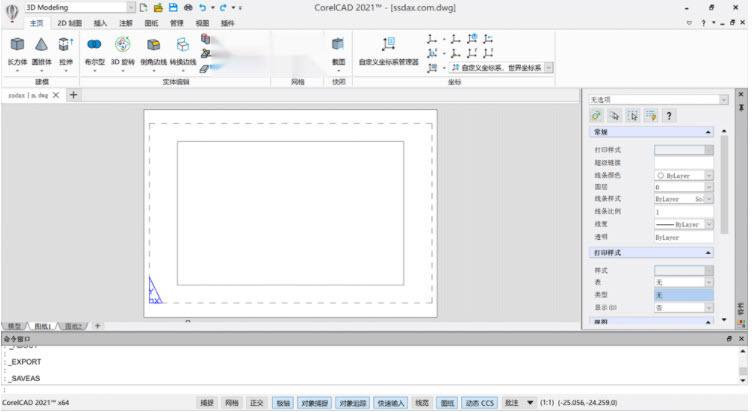Image resolution: width=754 pixels, height=412 pixels.
Task: Click the 拉伸 (Extrude) tool icon
Action: [x=66, y=47]
